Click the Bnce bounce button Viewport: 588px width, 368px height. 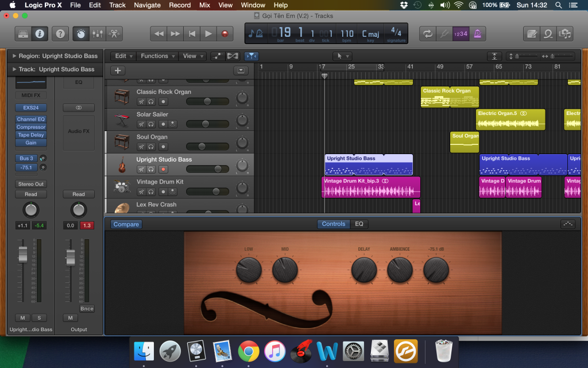(87, 309)
